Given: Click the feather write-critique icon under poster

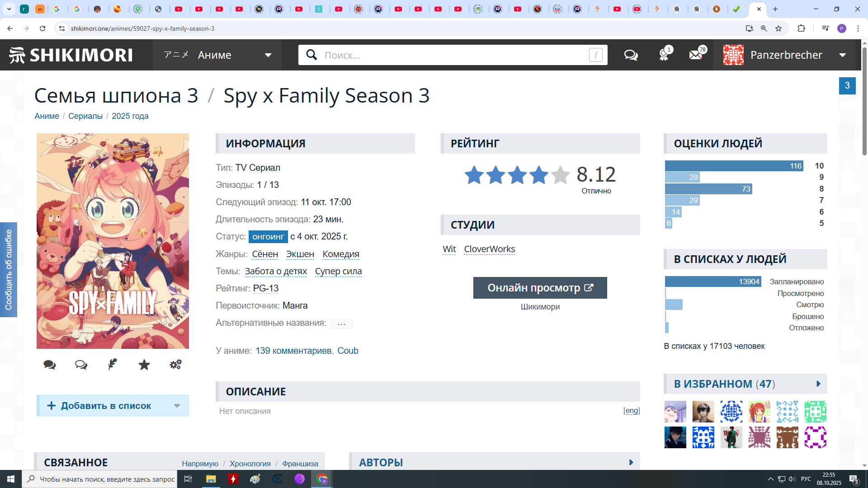Looking at the screenshot, I should click(x=113, y=365).
